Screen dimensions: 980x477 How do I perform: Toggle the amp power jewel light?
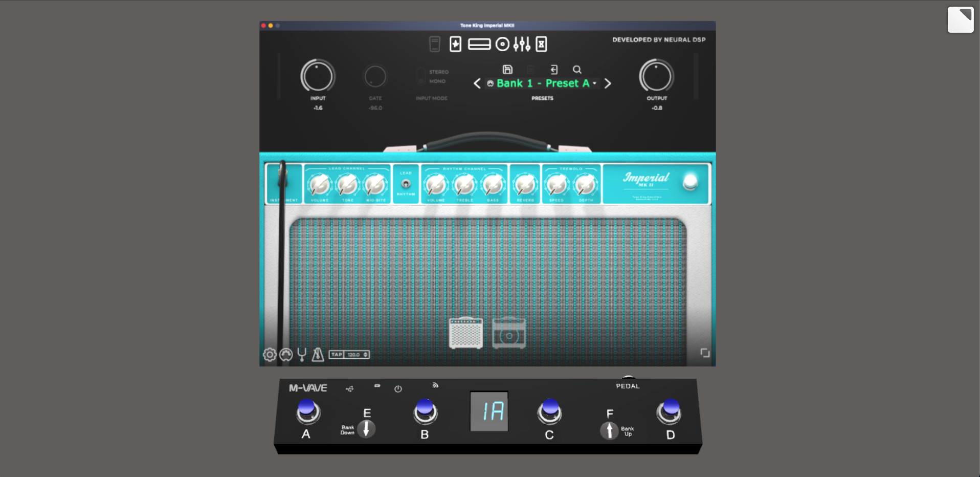point(690,182)
